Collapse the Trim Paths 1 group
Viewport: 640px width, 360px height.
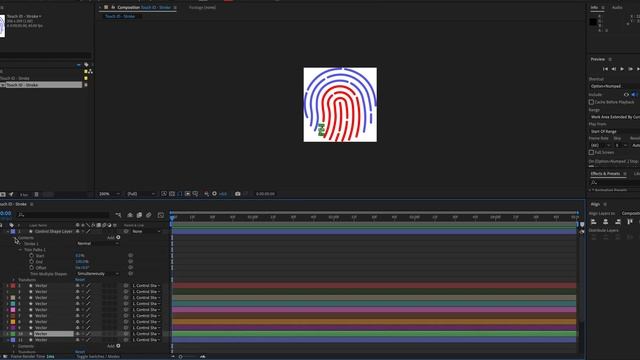(20, 250)
